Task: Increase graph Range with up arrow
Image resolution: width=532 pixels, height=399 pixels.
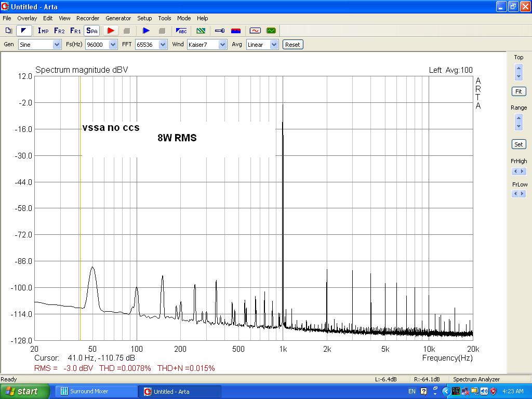Action: 518,118
